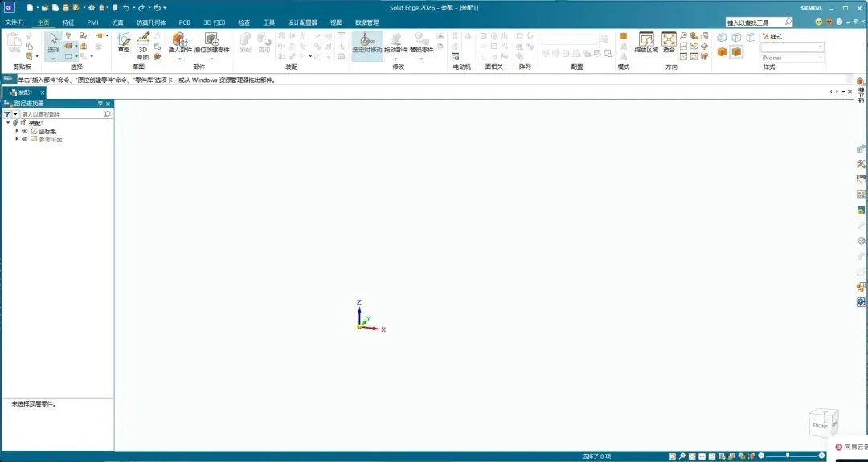Switch to the 仿真 ribbon tab
The height and width of the screenshot is (462, 868).
coord(117,22)
